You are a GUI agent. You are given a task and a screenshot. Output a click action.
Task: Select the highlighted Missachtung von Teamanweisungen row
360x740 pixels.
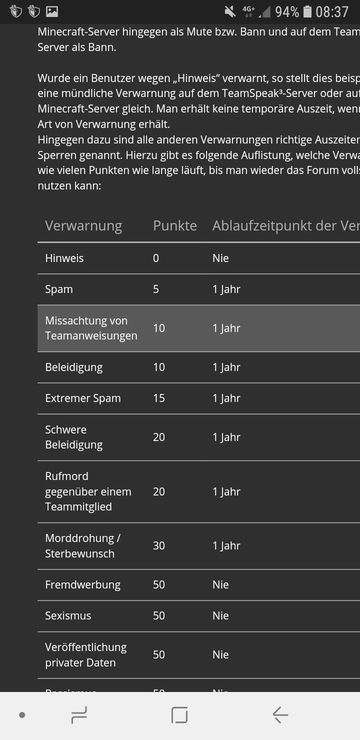(x=199, y=328)
